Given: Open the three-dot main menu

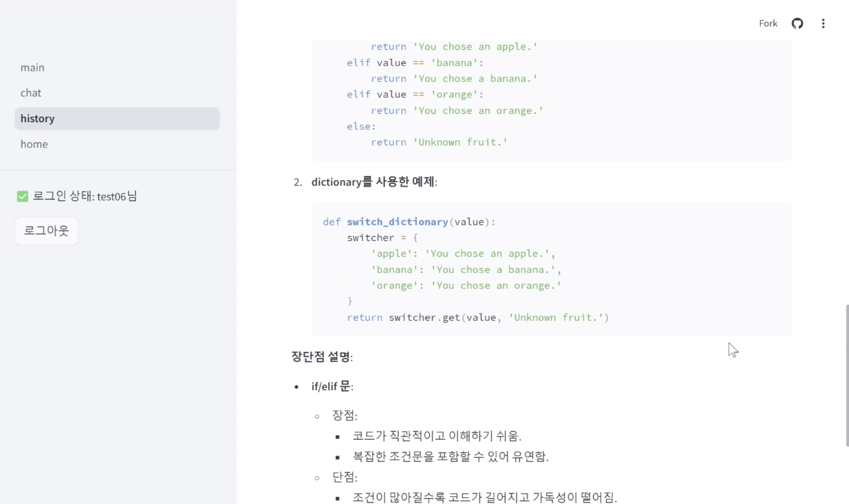Looking at the screenshot, I should pos(823,24).
